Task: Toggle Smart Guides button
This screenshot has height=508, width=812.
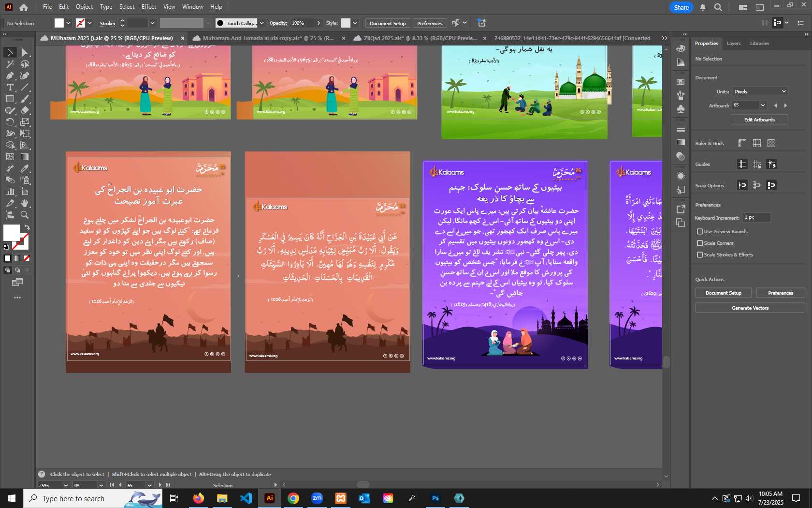Action: 771,164
